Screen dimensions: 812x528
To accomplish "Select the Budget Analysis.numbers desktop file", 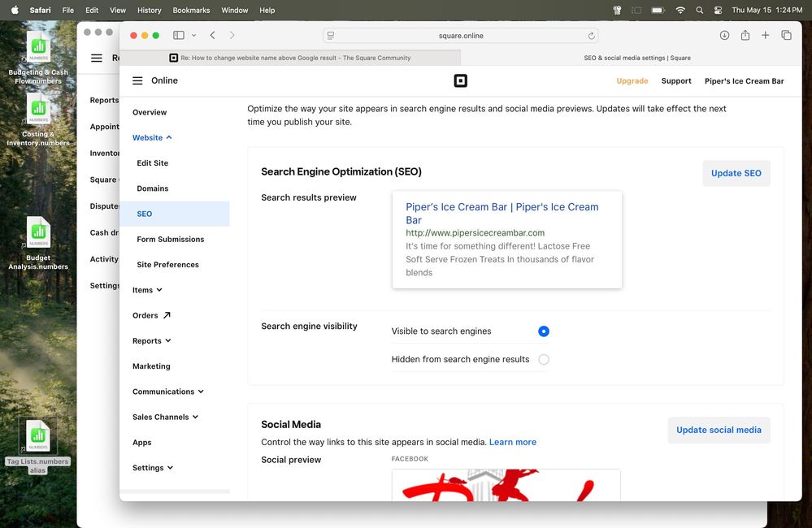I will 38,243.
